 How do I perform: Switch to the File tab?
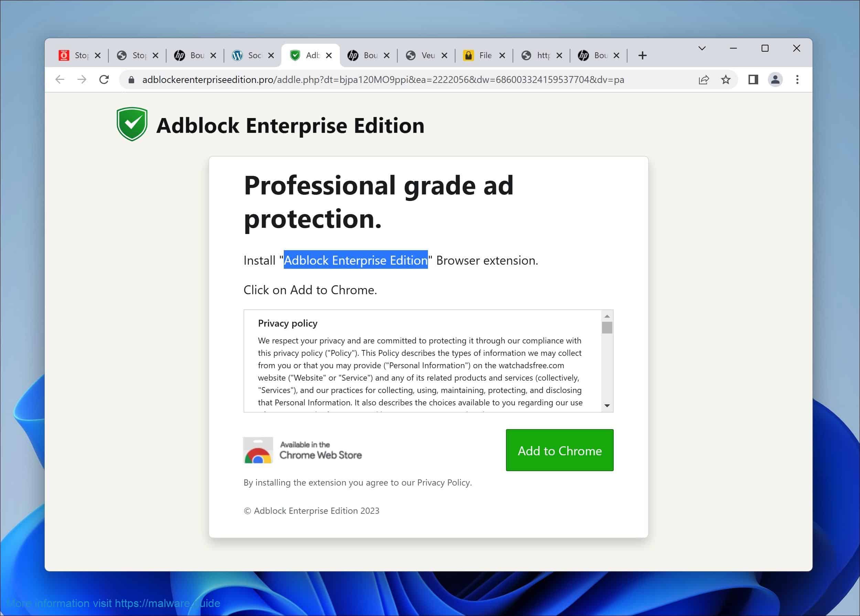(486, 55)
